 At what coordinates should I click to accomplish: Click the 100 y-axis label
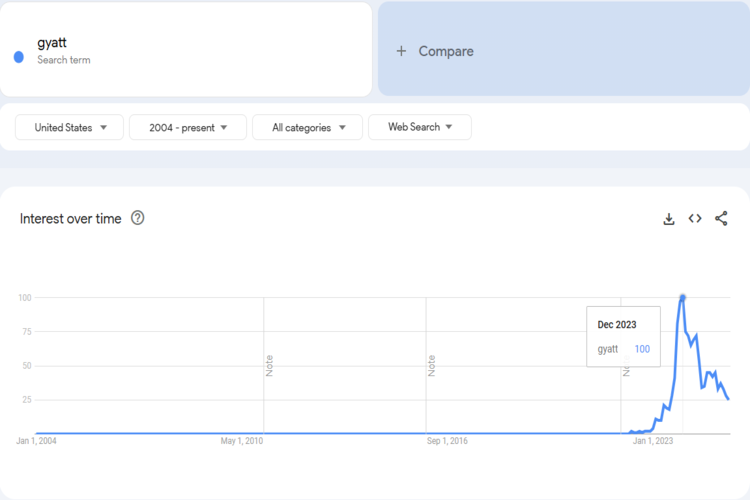(x=25, y=298)
